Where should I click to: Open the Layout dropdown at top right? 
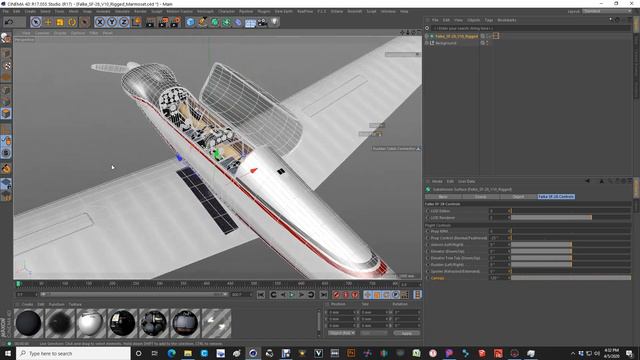point(608,11)
